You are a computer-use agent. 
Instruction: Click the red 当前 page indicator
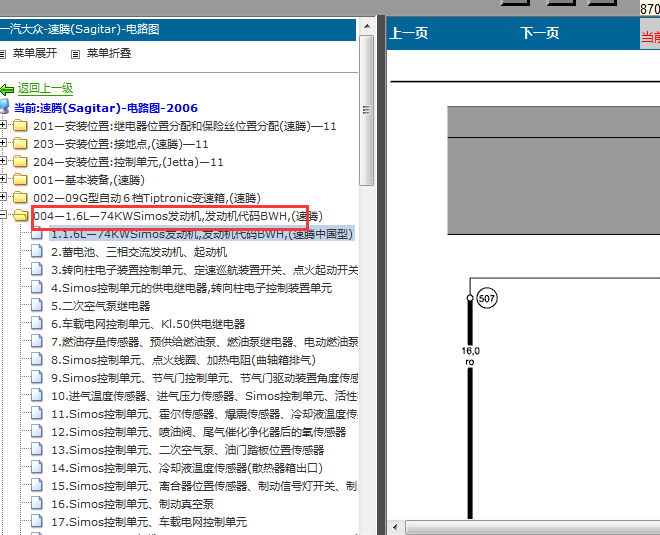point(650,37)
